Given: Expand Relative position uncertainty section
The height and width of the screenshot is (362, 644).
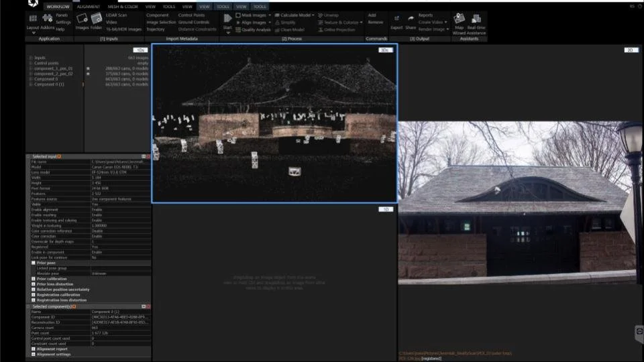Looking at the screenshot, I should click(34, 290).
